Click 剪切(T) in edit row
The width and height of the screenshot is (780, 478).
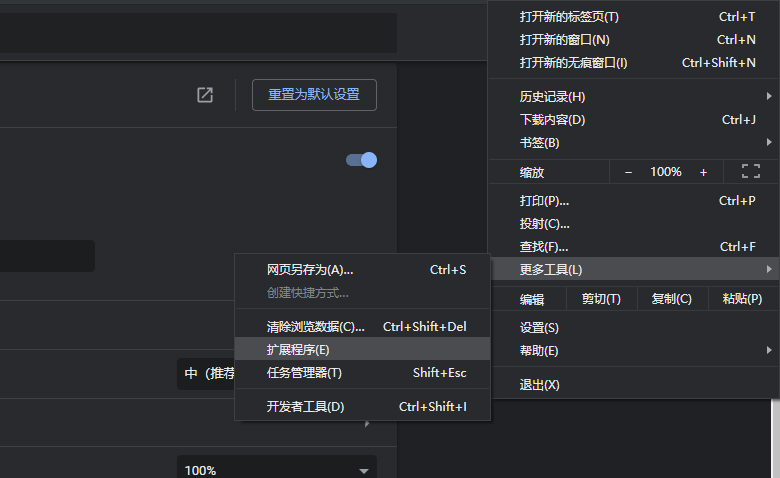601,299
